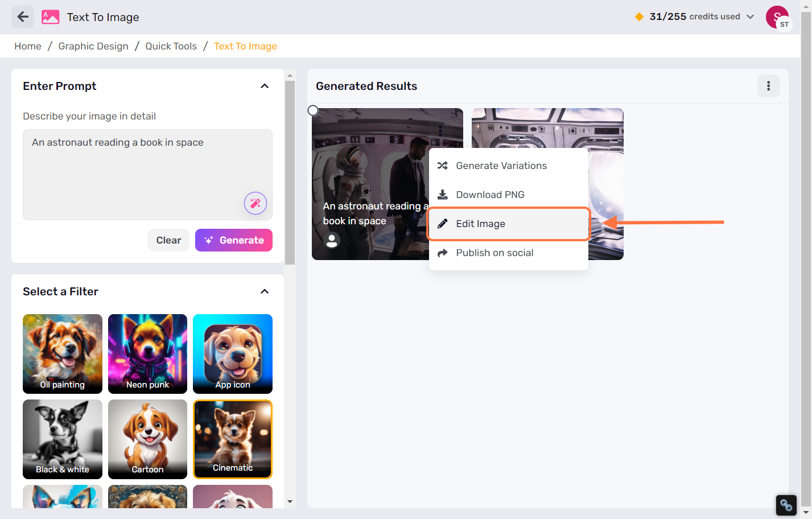
Task: Collapse the Enter Prompt section
Action: pyautogui.click(x=265, y=86)
